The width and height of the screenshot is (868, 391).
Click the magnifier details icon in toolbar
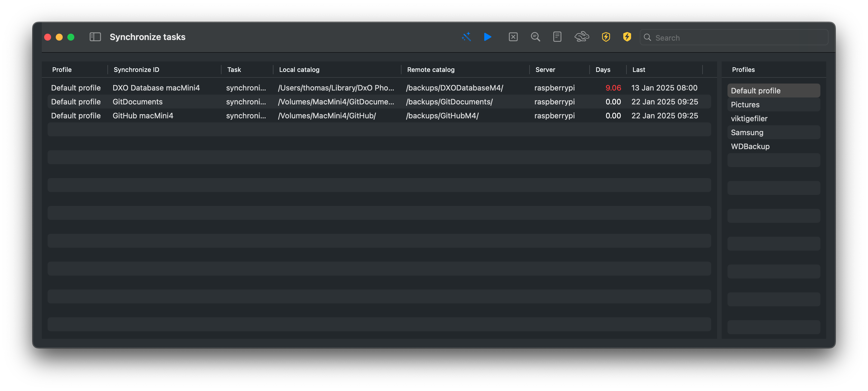[x=535, y=37]
